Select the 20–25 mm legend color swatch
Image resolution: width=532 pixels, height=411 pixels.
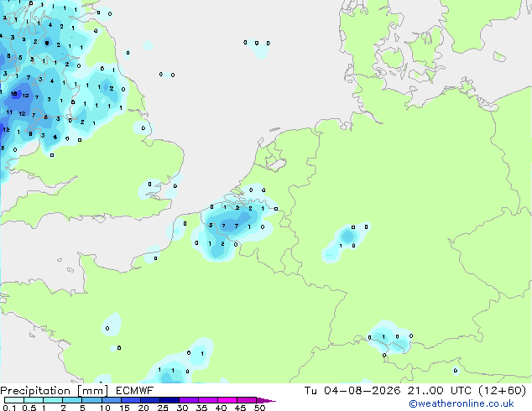pyautogui.click(x=150, y=400)
